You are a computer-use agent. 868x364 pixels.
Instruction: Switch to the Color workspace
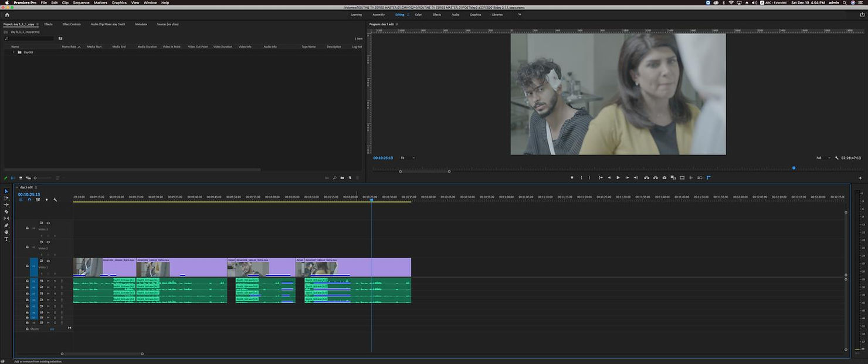(418, 14)
